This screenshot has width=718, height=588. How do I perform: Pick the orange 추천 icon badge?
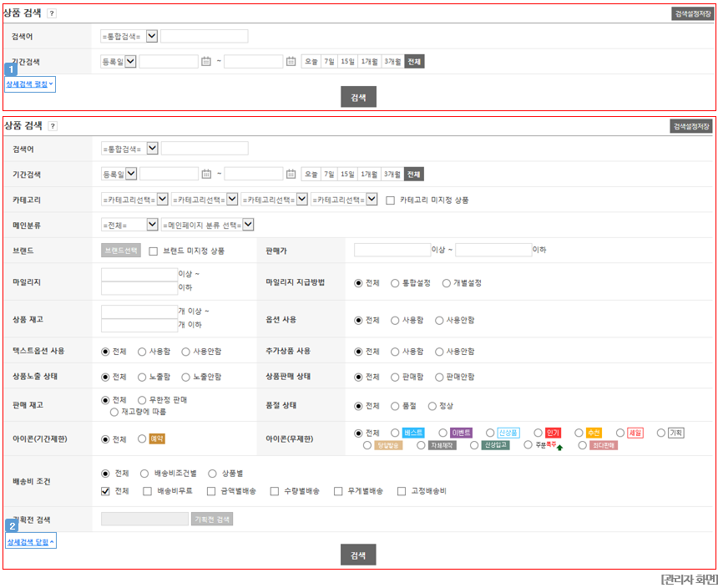click(594, 433)
